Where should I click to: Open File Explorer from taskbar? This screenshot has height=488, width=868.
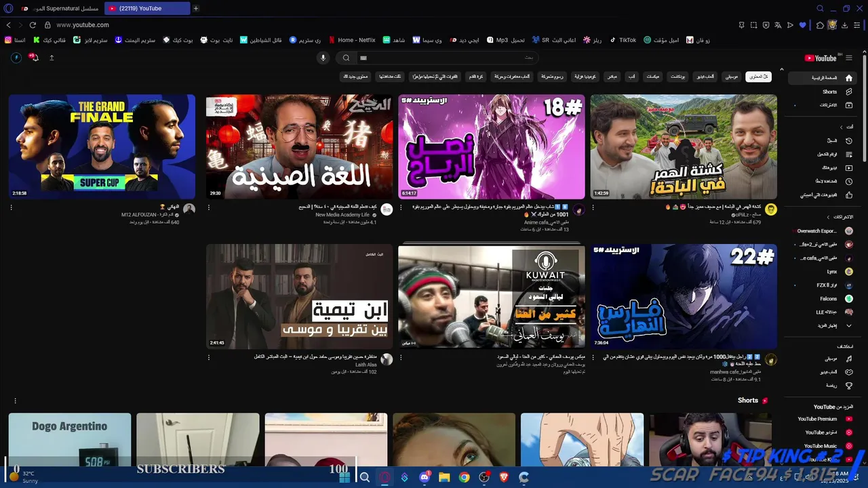(444, 477)
